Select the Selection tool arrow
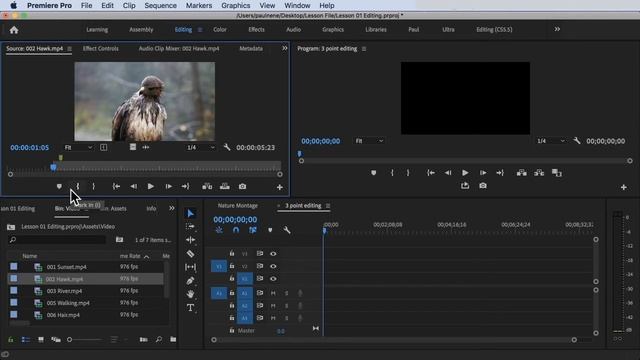The height and width of the screenshot is (360, 640). [190, 213]
